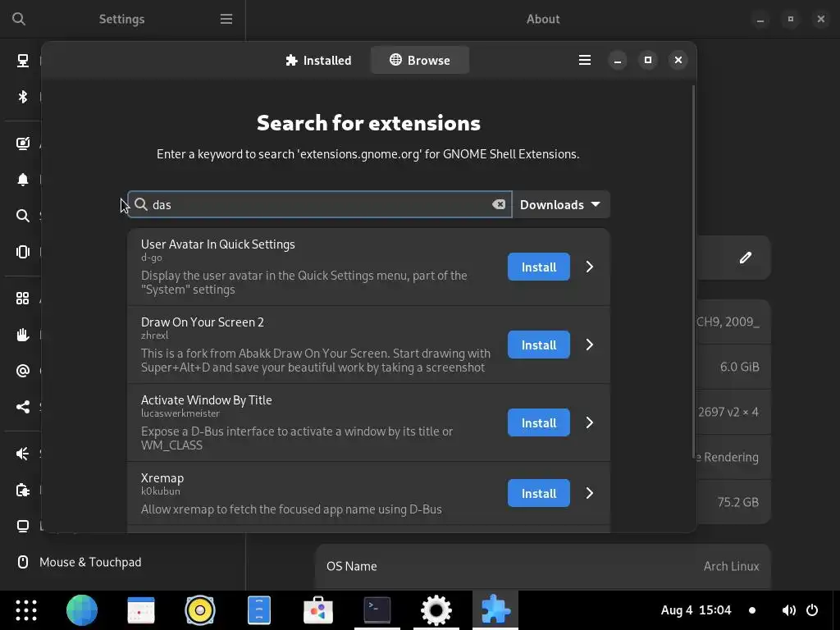This screenshot has width=840, height=630.
Task: Click the Extension Manager results scrollbar
Action: [694, 271]
